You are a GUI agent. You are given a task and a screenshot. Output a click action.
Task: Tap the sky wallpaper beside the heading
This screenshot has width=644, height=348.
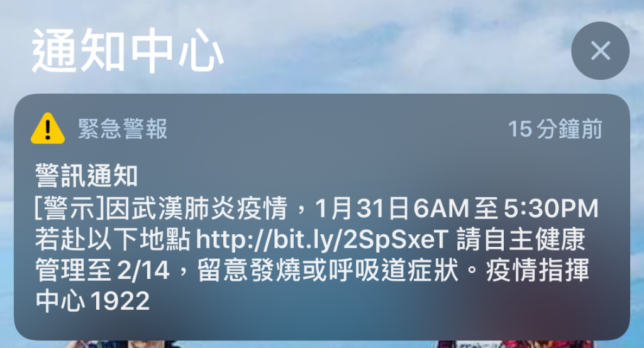click(x=390, y=49)
